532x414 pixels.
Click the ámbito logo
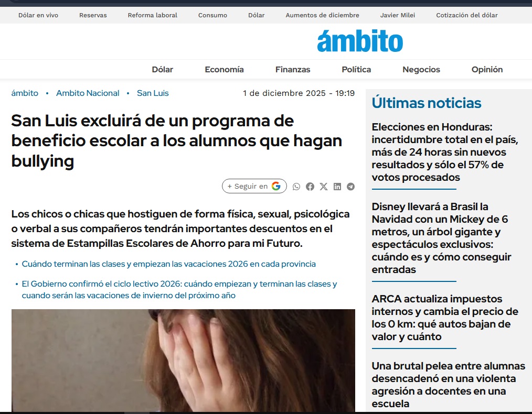(360, 41)
